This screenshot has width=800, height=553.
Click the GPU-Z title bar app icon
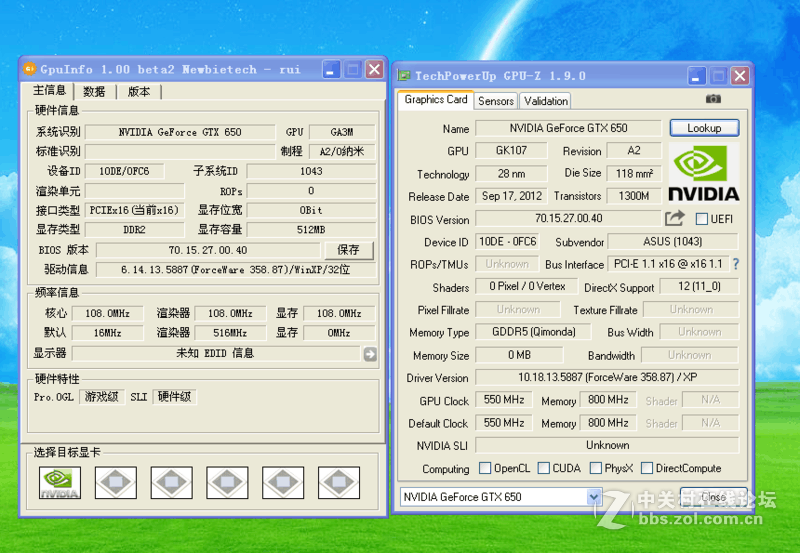click(405, 76)
